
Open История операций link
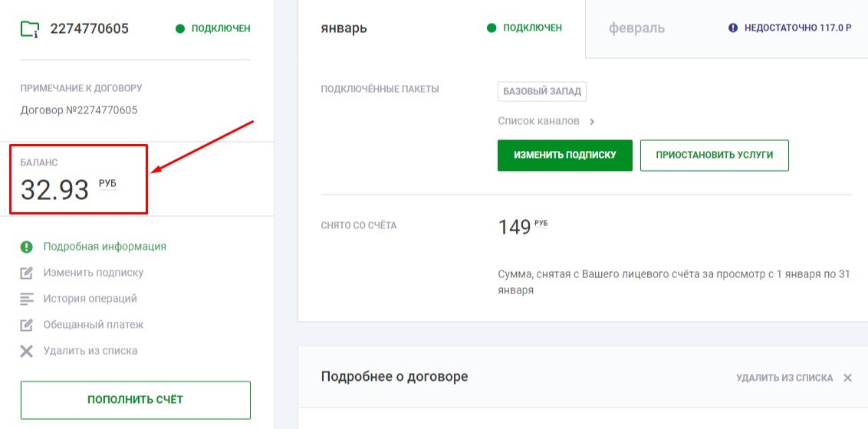(x=90, y=299)
